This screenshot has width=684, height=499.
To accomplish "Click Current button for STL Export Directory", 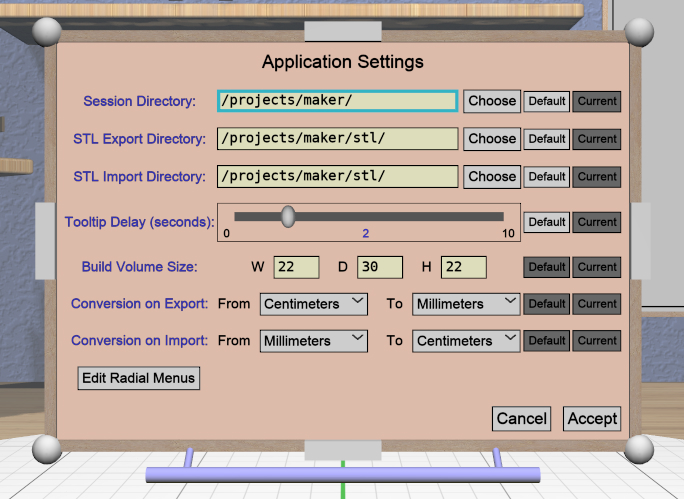I will pyautogui.click(x=597, y=139).
